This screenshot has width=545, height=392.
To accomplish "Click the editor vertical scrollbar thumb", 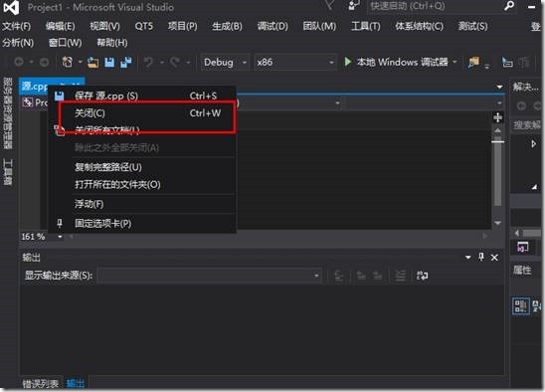I will (497, 174).
